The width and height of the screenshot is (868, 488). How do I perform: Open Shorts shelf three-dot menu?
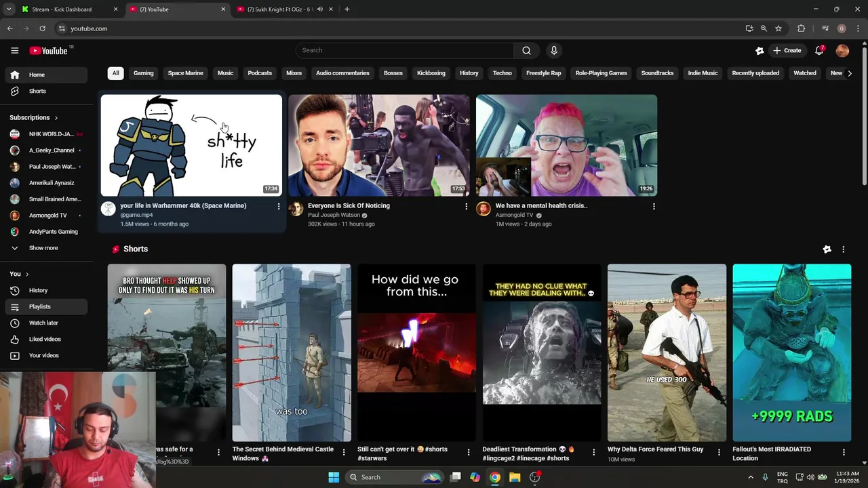(843, 249)
